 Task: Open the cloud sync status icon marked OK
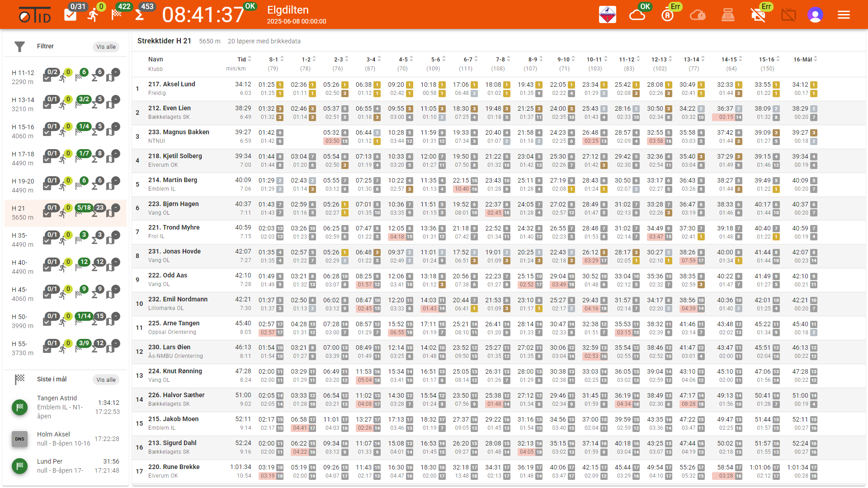pos(637,15)
